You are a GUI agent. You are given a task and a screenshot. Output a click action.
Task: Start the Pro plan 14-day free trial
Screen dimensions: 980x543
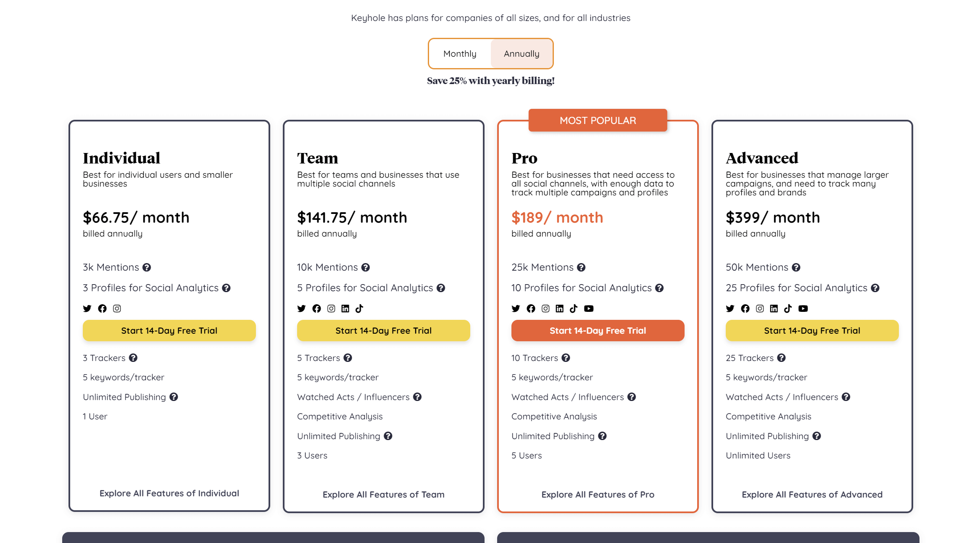click(x=598, y=330)
